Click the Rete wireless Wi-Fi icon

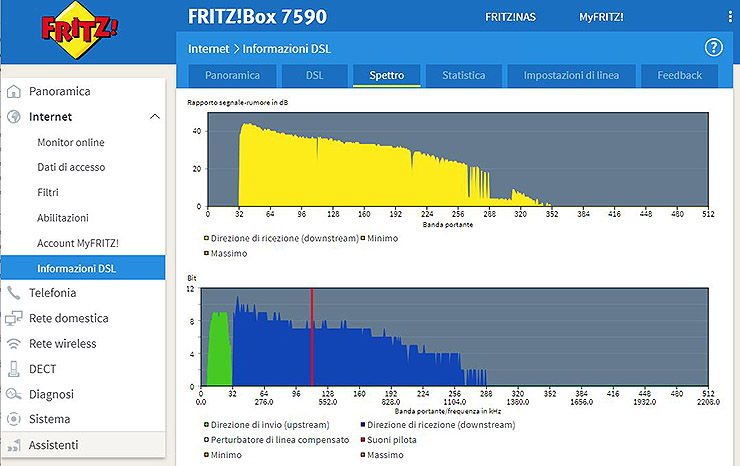click(14, 344)
